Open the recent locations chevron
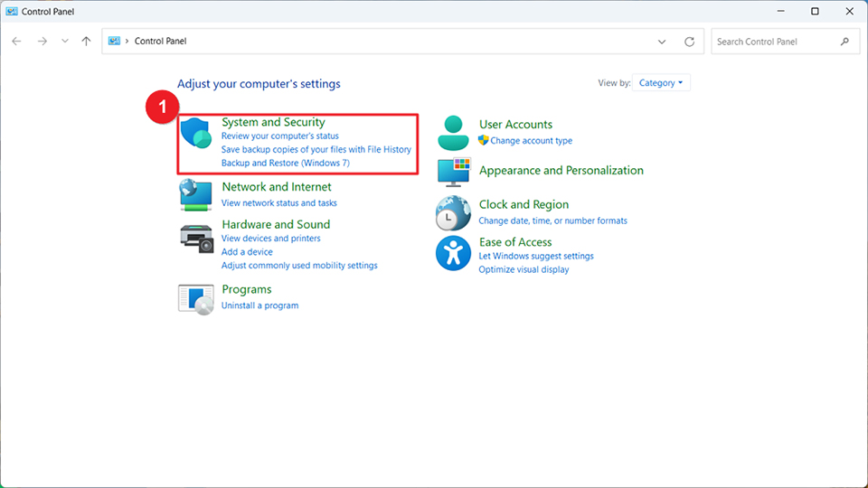868x488 pixels. [64, 42]
